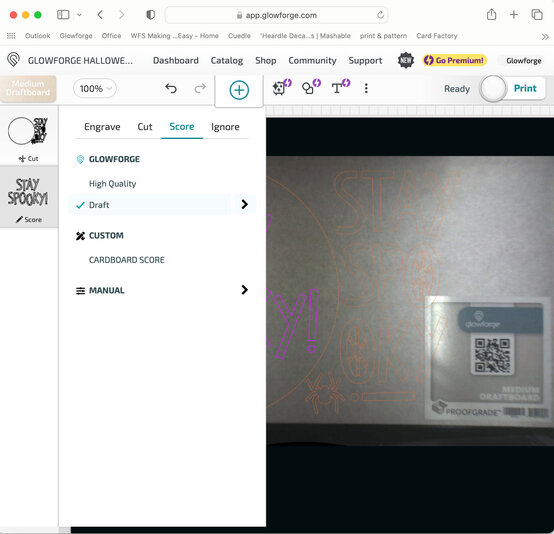Click the NEW badge icon

click(x=406, y=60)
